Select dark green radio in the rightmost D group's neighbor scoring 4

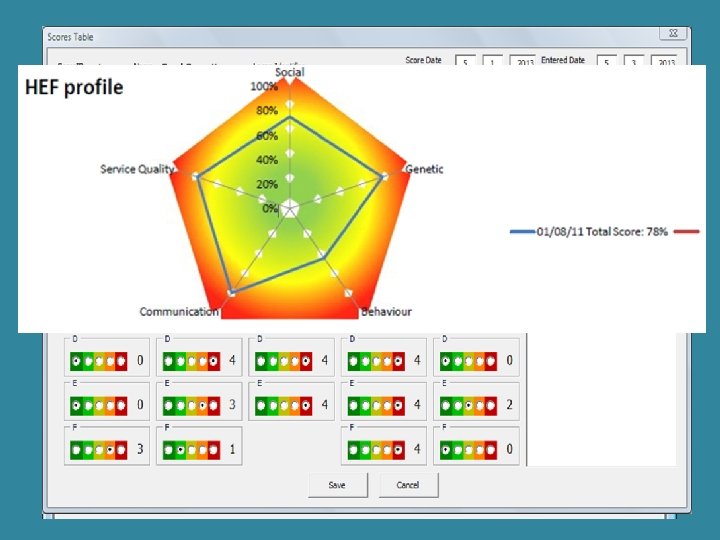(354, 361)
